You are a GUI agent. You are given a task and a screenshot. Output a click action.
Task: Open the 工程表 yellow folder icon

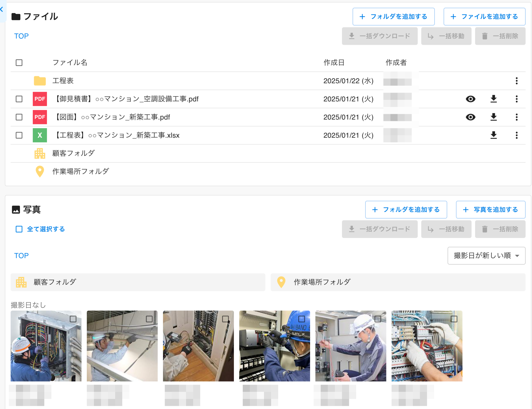coord(40,81)
